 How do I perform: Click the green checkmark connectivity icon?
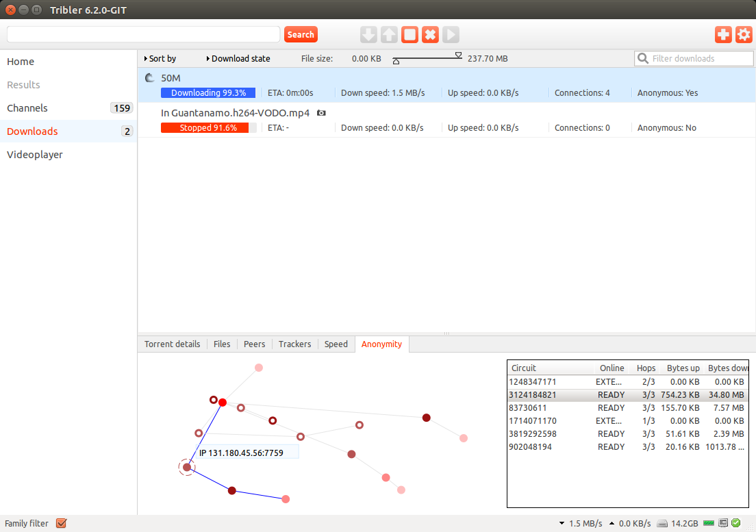coord(735,523)
